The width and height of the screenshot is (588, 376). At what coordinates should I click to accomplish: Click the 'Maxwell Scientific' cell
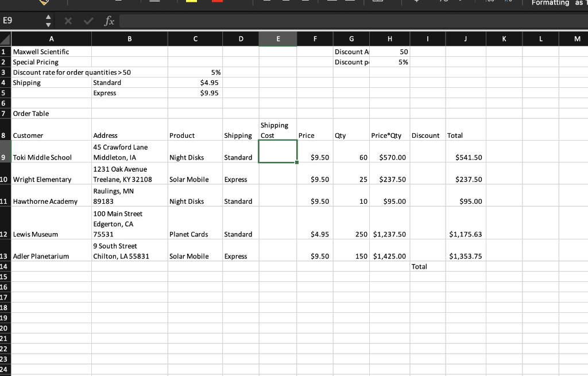click(x=51, y=52)
